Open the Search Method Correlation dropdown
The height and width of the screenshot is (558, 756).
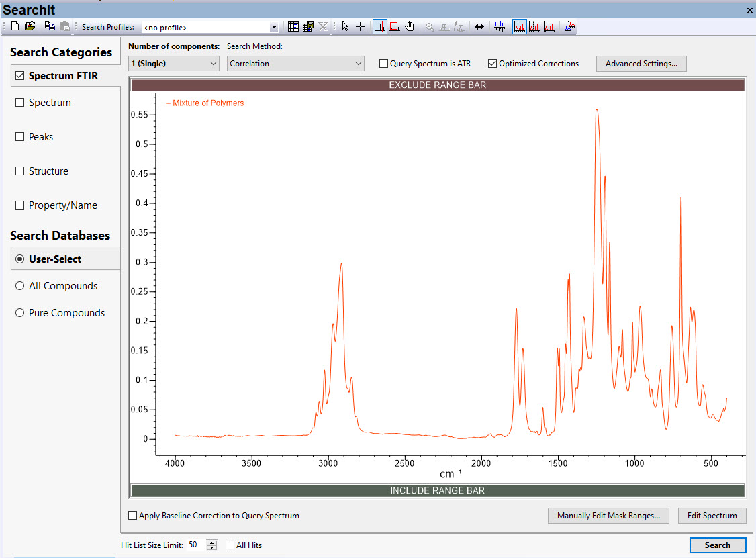pyautogui.click(x=295, y=64)
